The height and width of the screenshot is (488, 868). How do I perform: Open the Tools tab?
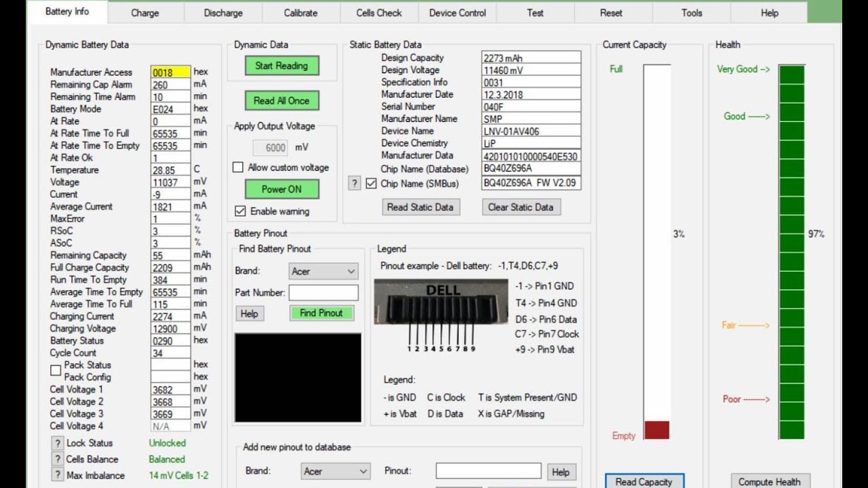pyautogui.click(x=692, y=13)
